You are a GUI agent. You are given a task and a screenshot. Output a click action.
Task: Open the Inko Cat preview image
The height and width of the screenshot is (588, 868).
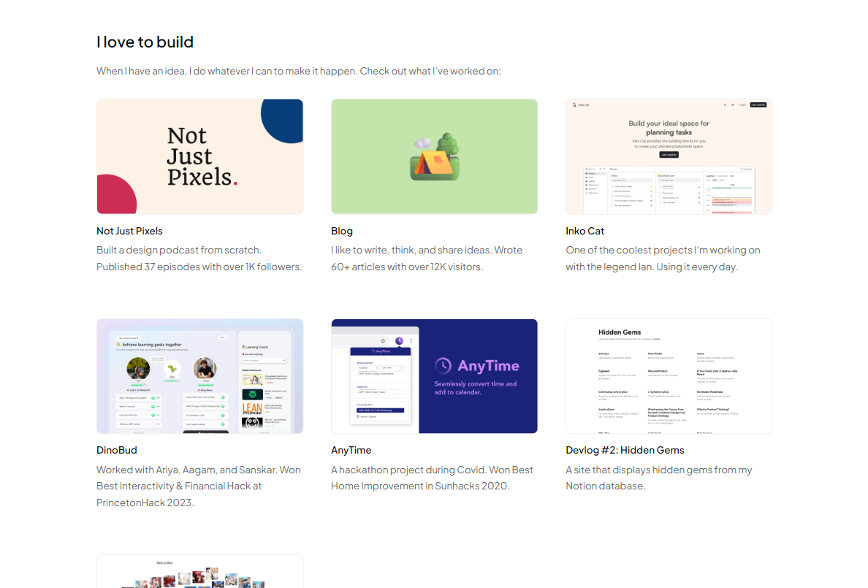pos(669,157)
